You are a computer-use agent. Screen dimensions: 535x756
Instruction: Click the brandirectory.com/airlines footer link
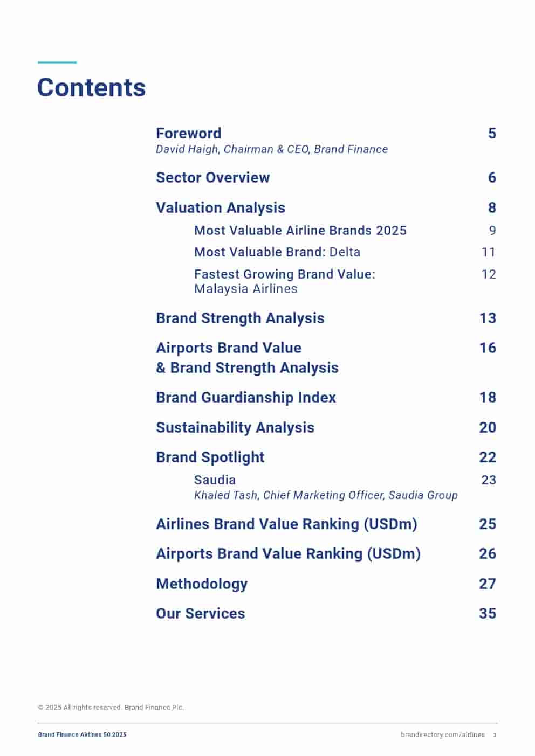pyautogui.click(x=442, y=734)
